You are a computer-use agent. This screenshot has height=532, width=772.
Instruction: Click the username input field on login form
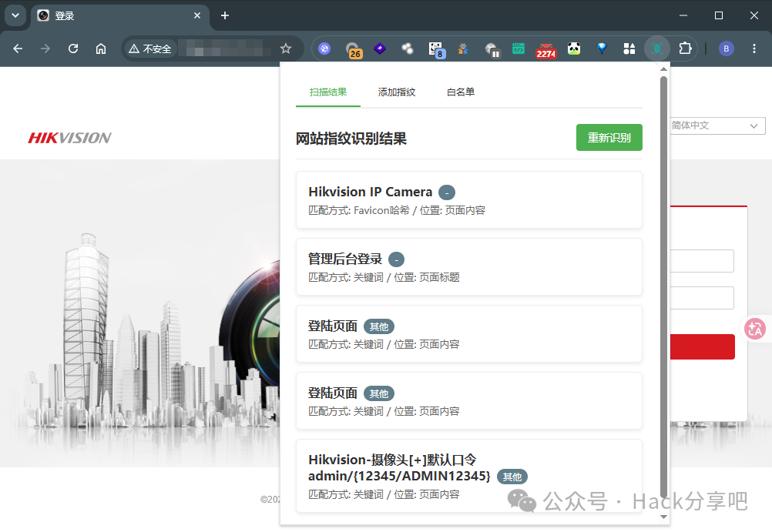pos(702,261)
